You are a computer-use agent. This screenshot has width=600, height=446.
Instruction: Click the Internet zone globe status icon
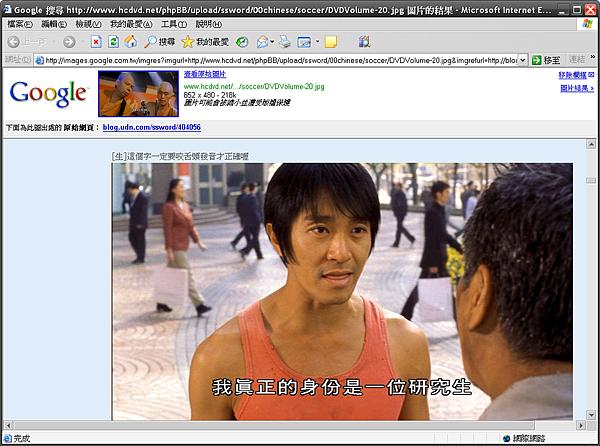[x=507, y=438]
